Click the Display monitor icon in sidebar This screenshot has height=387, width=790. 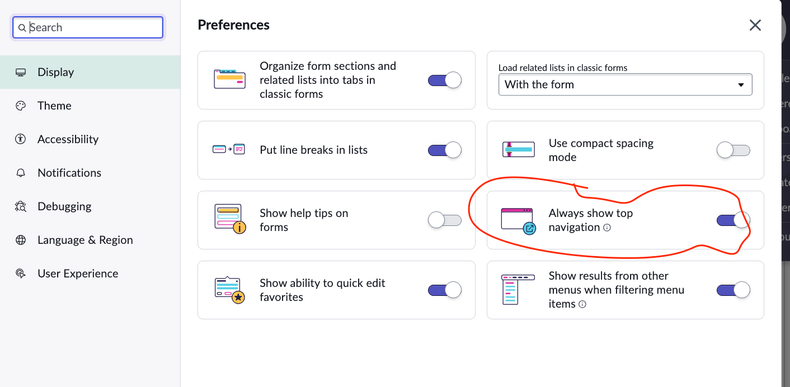pos(21,72)
